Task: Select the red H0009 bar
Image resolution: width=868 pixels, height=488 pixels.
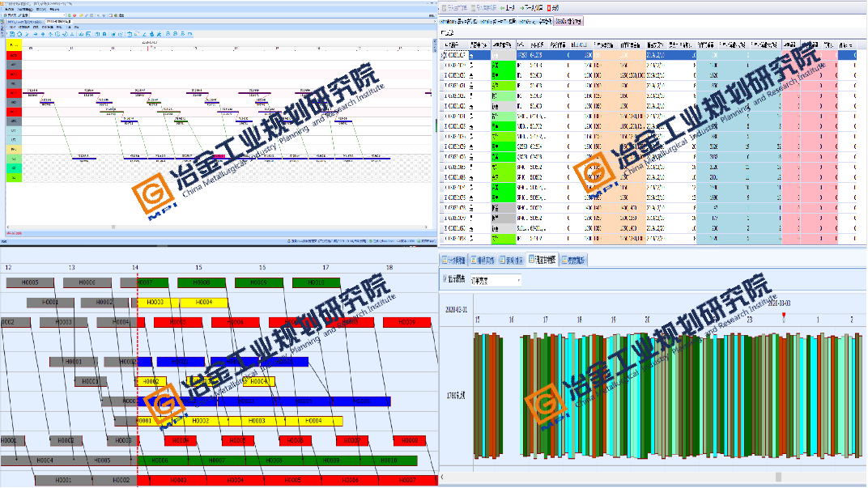Action: (x=406, y=321)
